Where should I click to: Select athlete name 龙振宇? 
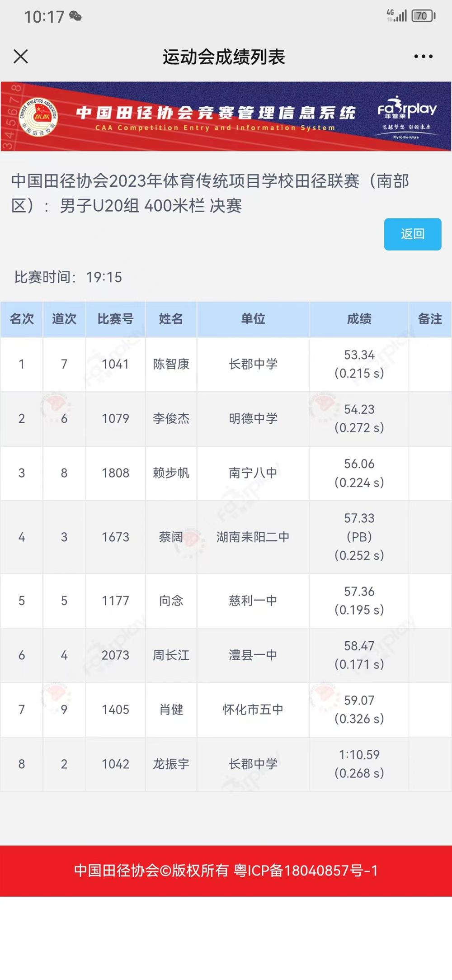coord(171,764)
